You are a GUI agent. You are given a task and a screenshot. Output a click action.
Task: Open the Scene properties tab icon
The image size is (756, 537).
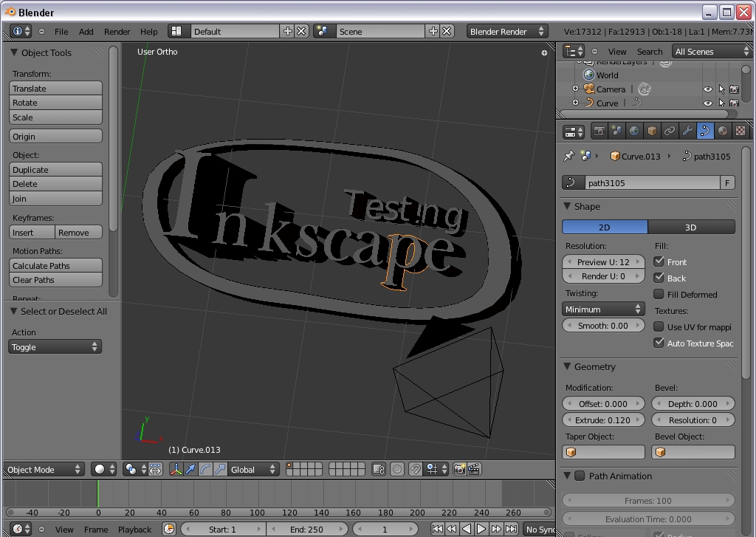pyautogui.click(x=616, y=131)
